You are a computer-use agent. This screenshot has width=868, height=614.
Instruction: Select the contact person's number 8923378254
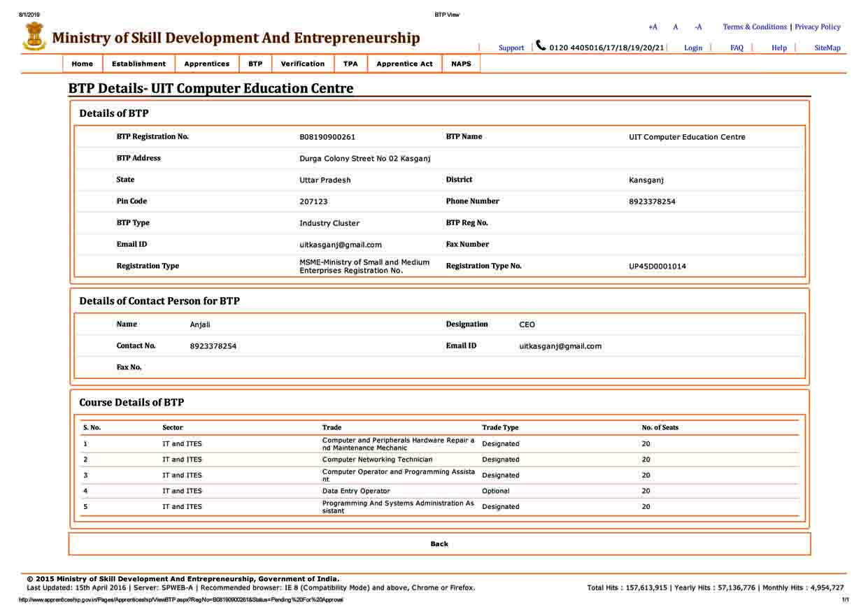point(213,346)
